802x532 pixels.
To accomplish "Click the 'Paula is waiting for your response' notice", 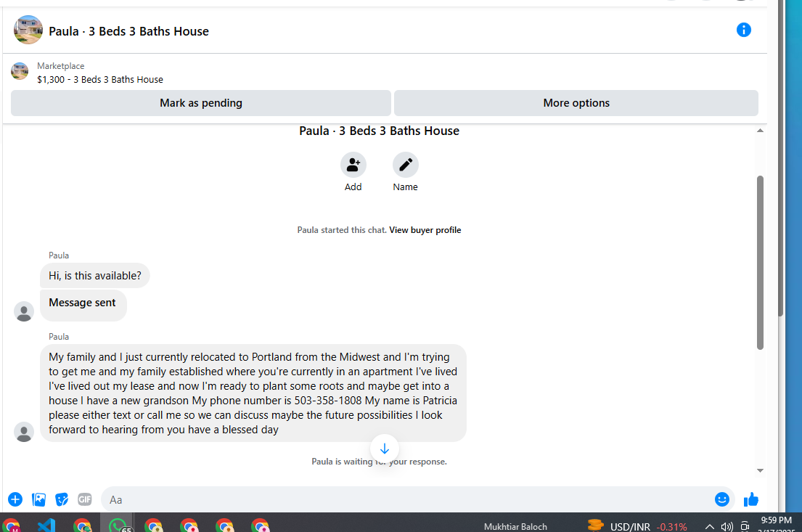I will (x=379, y=462).
